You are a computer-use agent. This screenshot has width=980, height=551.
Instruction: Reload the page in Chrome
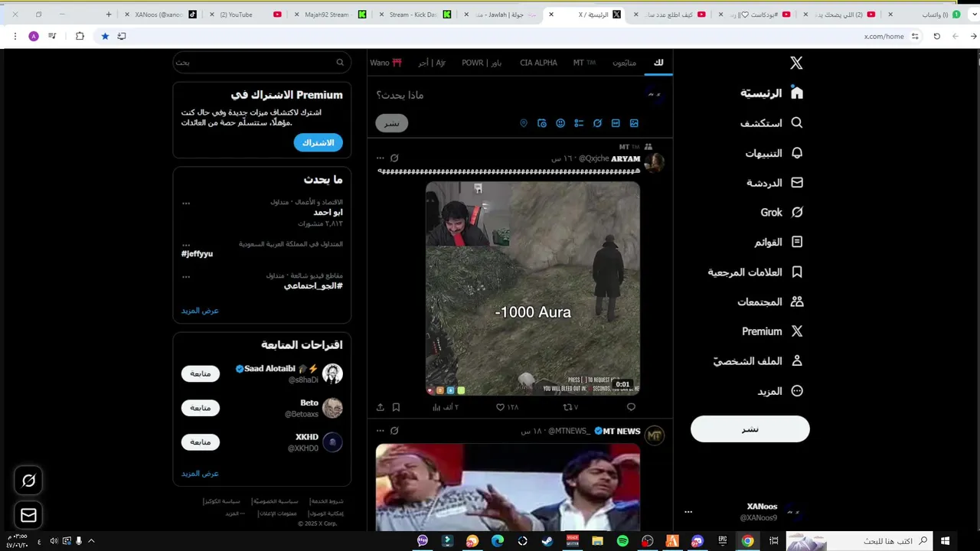pos(936,36)
